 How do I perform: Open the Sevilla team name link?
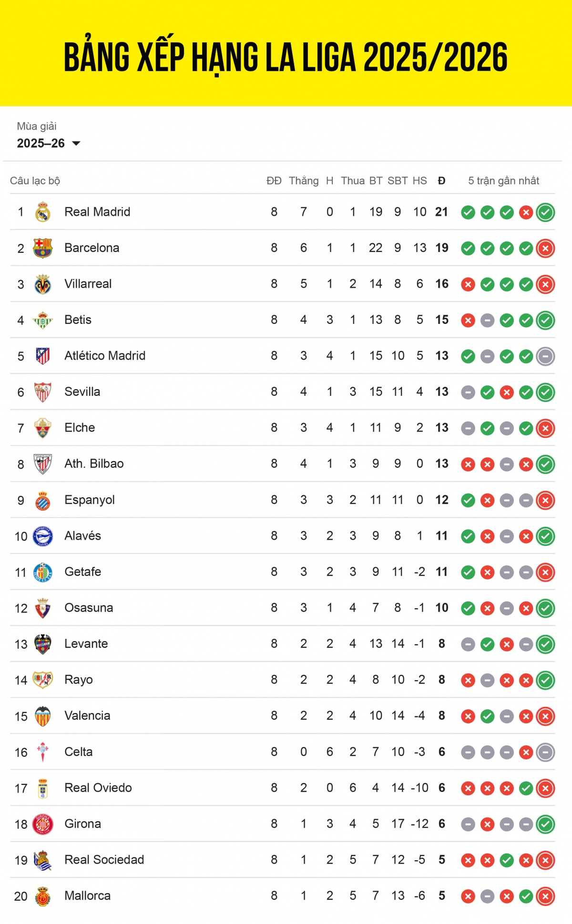click(x=82, y=392)
